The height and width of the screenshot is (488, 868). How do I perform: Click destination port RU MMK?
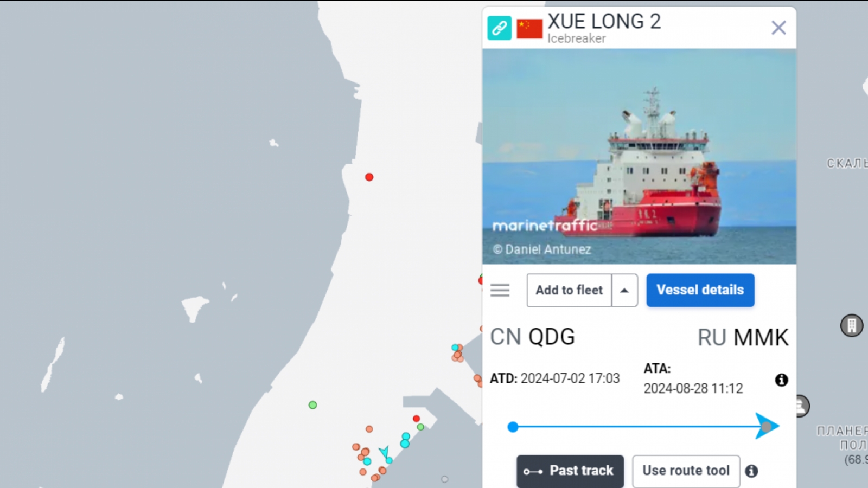743,338
